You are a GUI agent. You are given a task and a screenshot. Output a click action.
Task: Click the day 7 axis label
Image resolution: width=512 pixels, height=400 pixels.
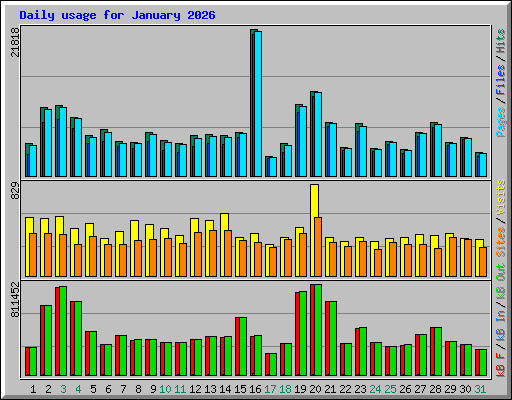[x=123, y=389]
